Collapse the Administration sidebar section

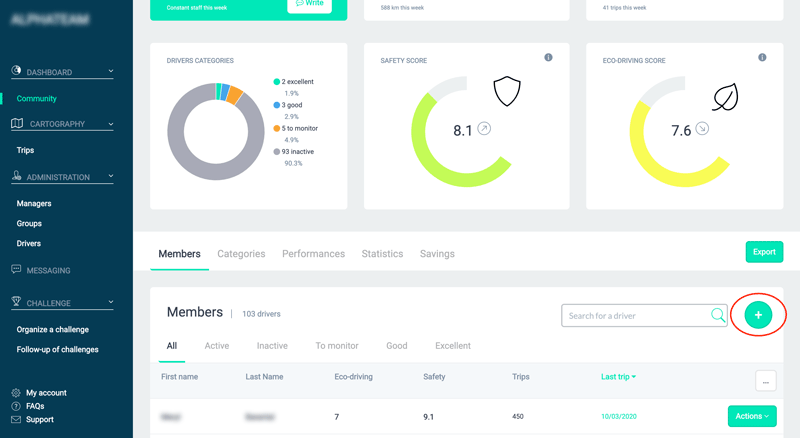point(111,177)
